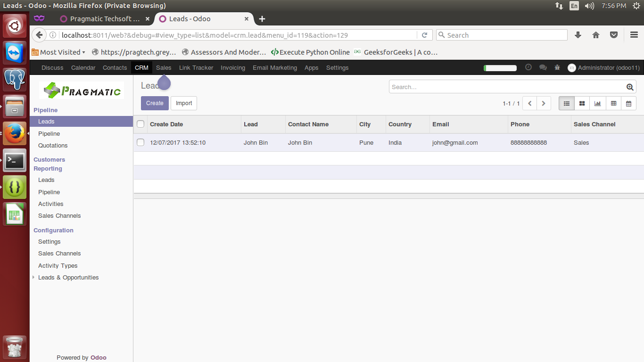Image resolution: width=644 pixels, height=362 pixels.
Task: Open the Invoicing menu
Action: [233, 67]
